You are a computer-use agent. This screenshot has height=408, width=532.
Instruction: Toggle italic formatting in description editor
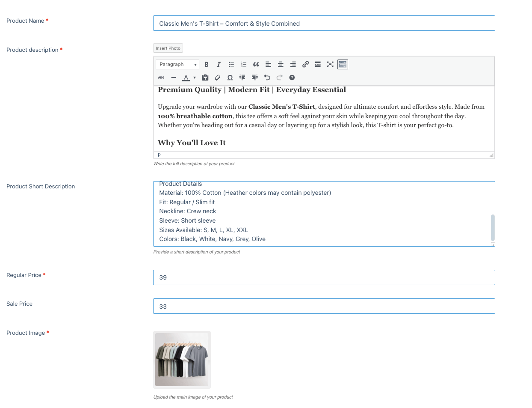tap(219, 64)
